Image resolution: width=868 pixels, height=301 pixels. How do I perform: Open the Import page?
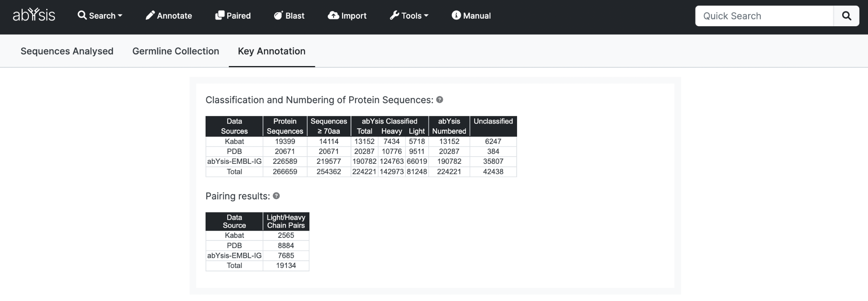(x=347, y=16)
